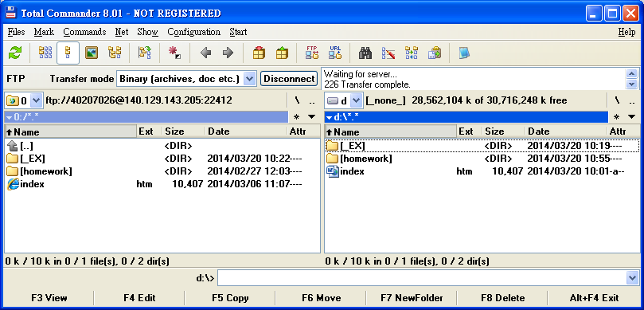The height and width of the screenshot is (310, 644).
Task: Click the Reread source (refresh) toolbar icon
Action: tap(15, 53)
